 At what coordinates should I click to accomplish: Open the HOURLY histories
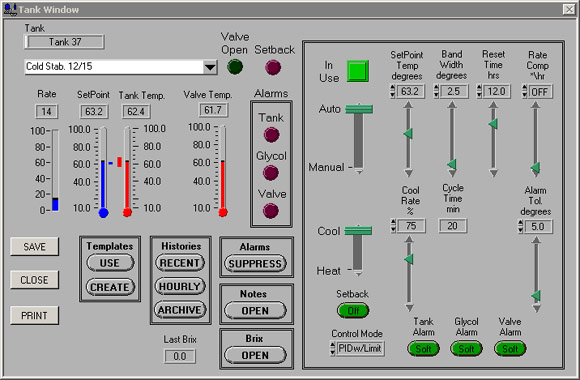[x=180, y=286]
